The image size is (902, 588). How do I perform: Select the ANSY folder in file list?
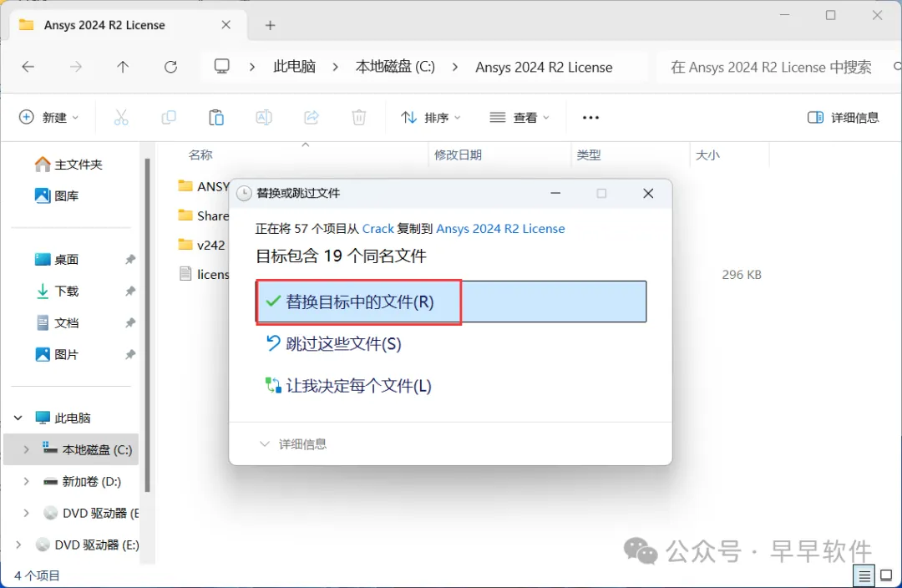(x=203, y=186)
